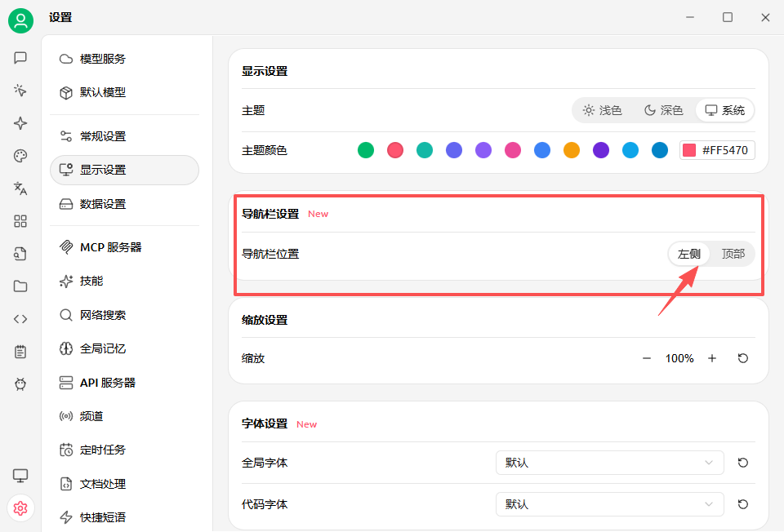Pick the sky blue theme color swatch
This screenshot has width=784, height=532.
pos(630,150)
